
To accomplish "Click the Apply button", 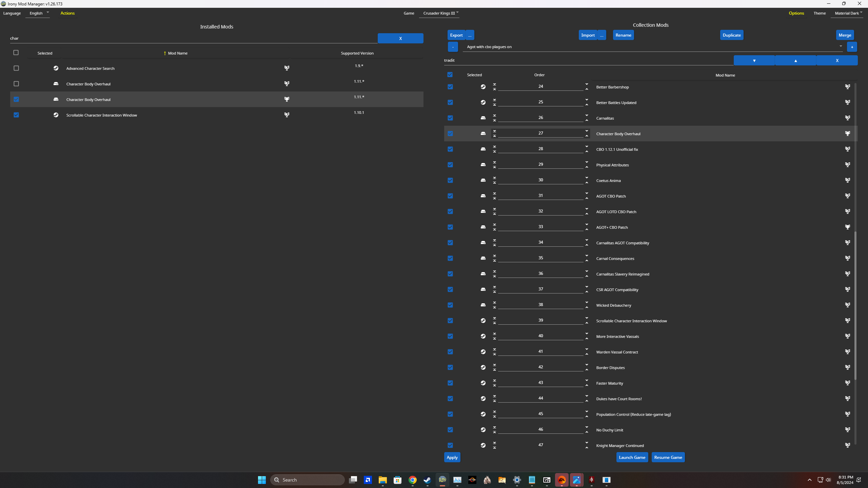I will [452, 457].
